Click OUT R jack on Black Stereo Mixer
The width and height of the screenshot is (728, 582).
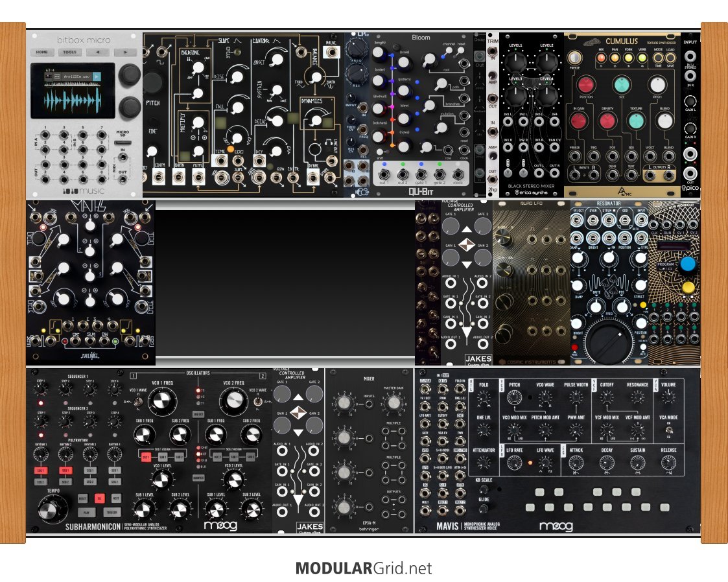point(554,173)
